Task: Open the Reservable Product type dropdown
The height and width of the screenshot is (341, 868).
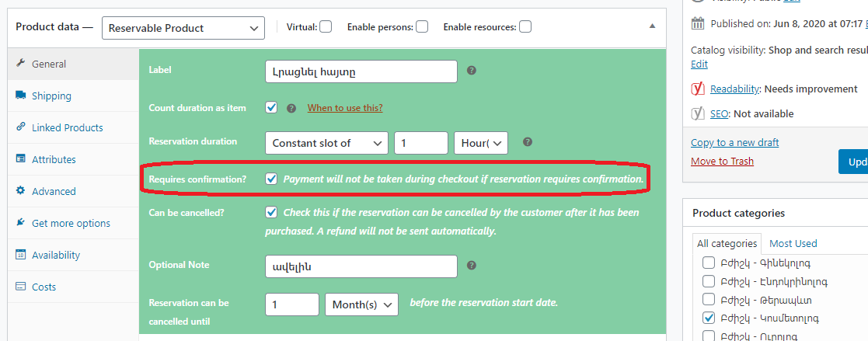Action: pos(183,28)
